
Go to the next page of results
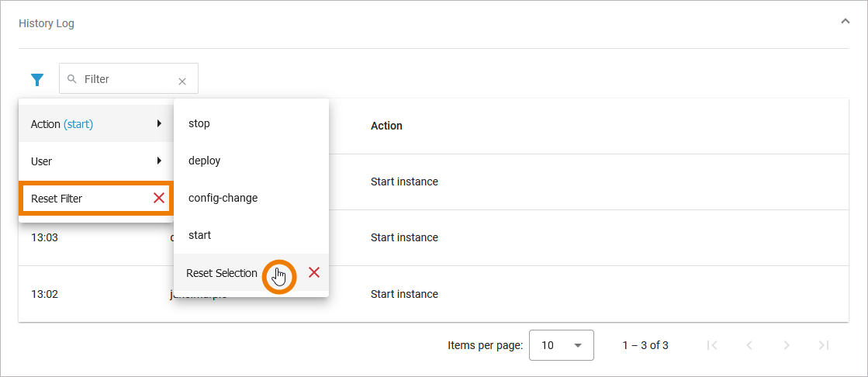(x=787, y=345)
